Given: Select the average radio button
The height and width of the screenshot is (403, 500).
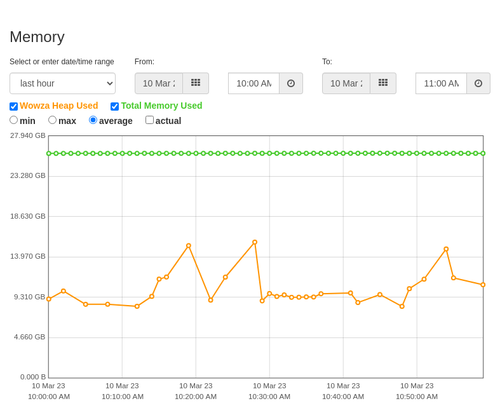Looking at the screenshot, I should coord(93,120).
